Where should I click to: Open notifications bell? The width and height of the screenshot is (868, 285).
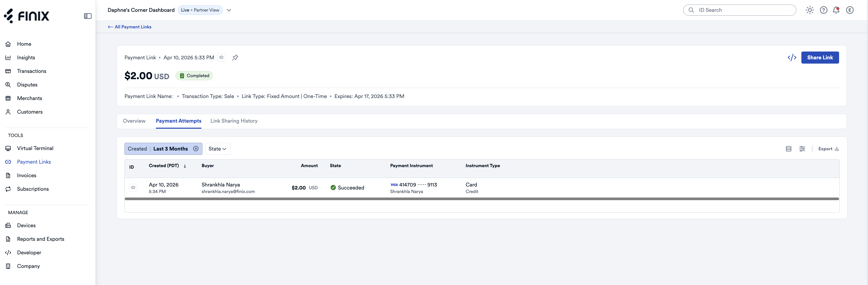click(836, 10)
